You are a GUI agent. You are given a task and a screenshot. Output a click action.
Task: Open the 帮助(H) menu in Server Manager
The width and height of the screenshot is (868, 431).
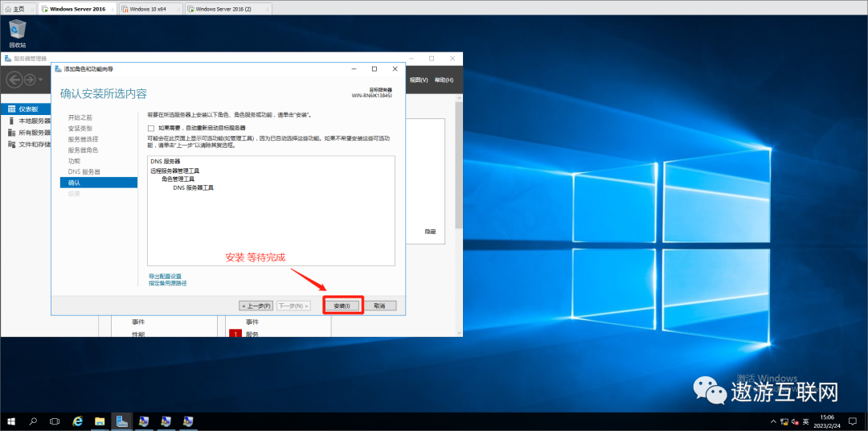[444, 80]
